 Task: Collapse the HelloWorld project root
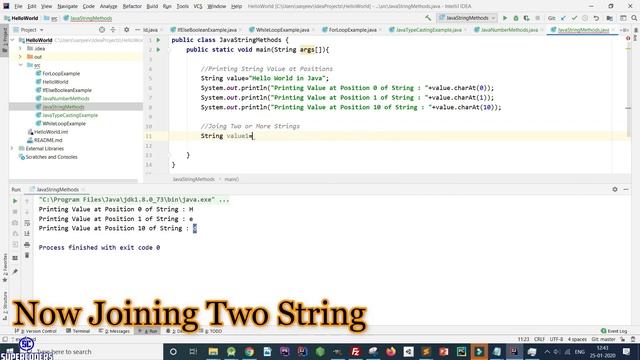(13, 40)
